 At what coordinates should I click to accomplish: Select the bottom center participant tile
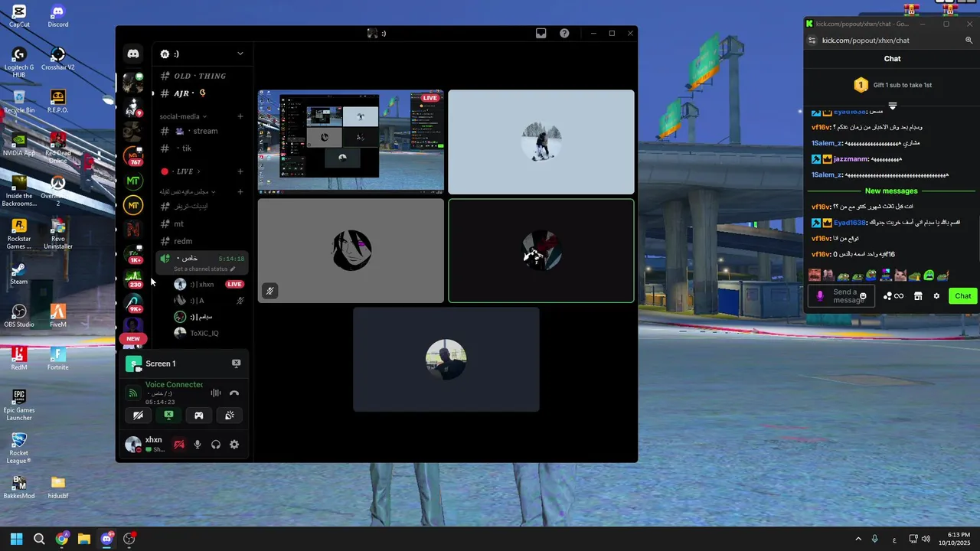pyautogui.click(x=446, y=360)
